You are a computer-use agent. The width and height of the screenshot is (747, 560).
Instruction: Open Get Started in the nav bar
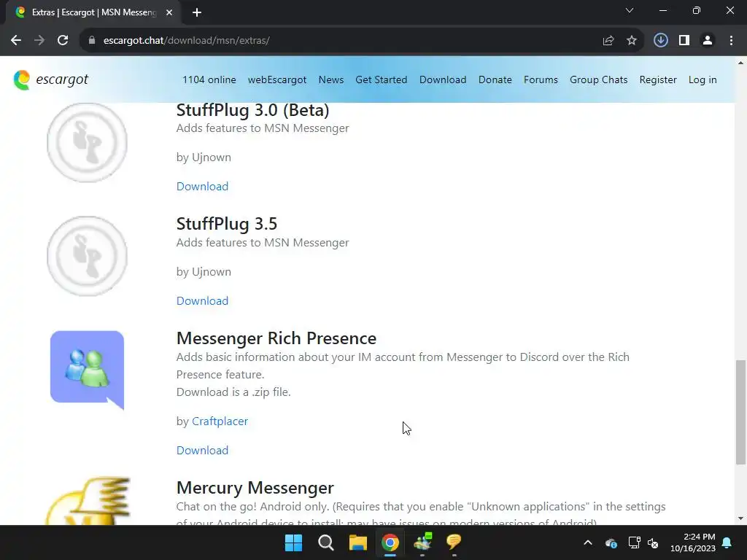[381, 79]
